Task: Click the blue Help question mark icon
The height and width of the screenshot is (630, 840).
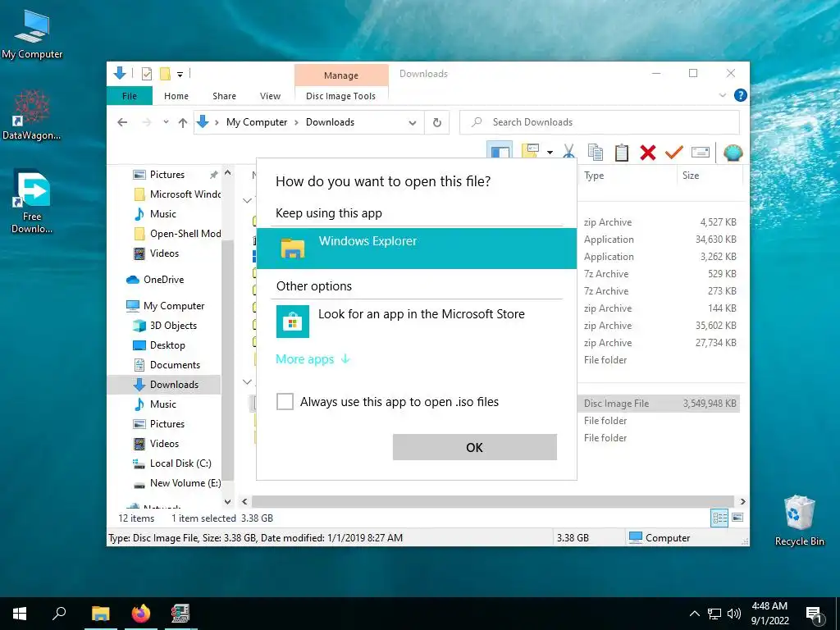Action: coord(741,95)
